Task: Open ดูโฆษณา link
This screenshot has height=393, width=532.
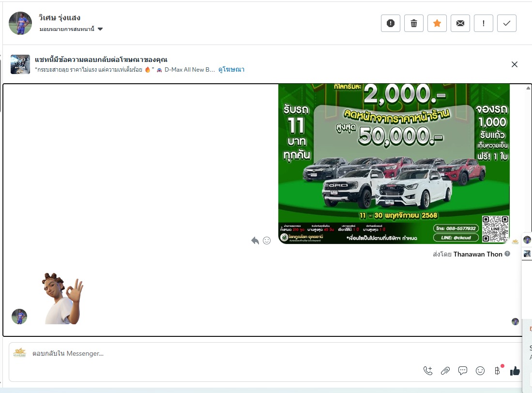Action: pos(231,70)
